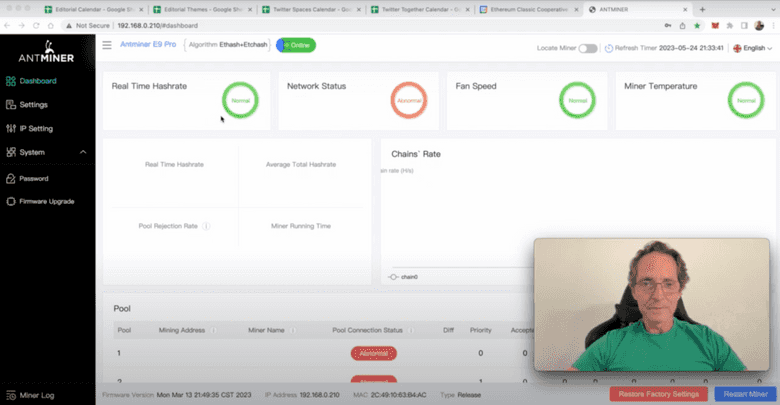
Task: Click the Password lock icon
Action: tap(11, 178)
